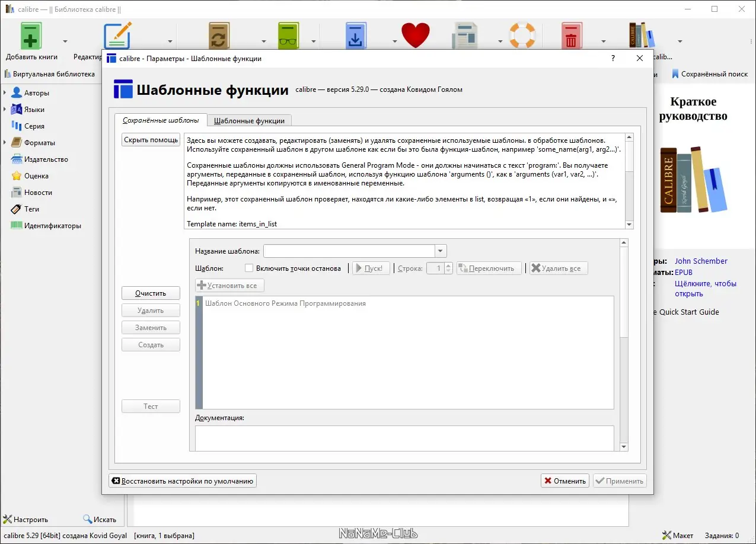Click the Convert books icon
The width and height of the screenshot is (756, 544).
pos(219,36)
